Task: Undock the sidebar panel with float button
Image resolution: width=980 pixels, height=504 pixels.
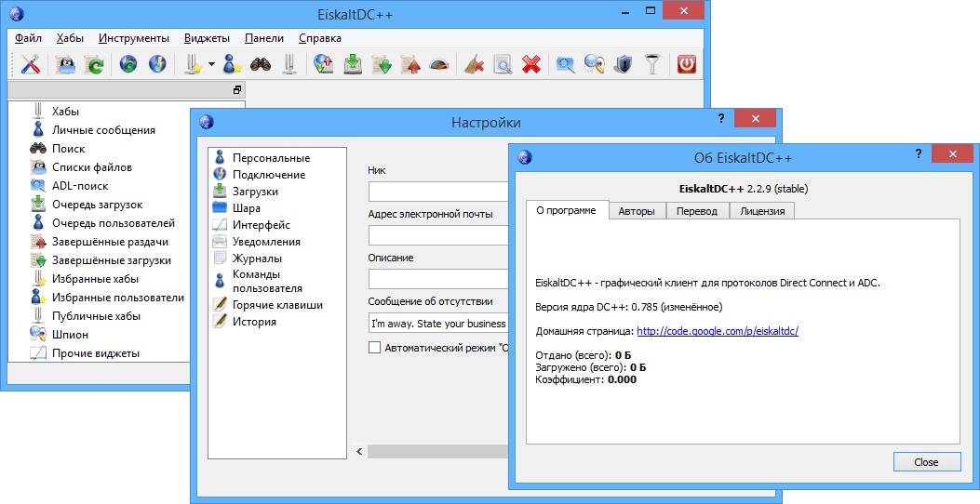Action: tap(237, 90)
